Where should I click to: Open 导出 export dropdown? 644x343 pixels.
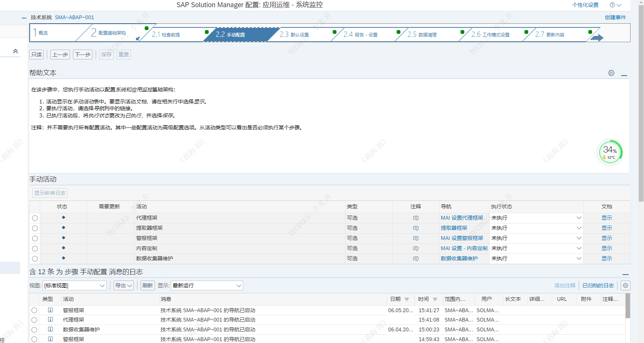[124, 285]
